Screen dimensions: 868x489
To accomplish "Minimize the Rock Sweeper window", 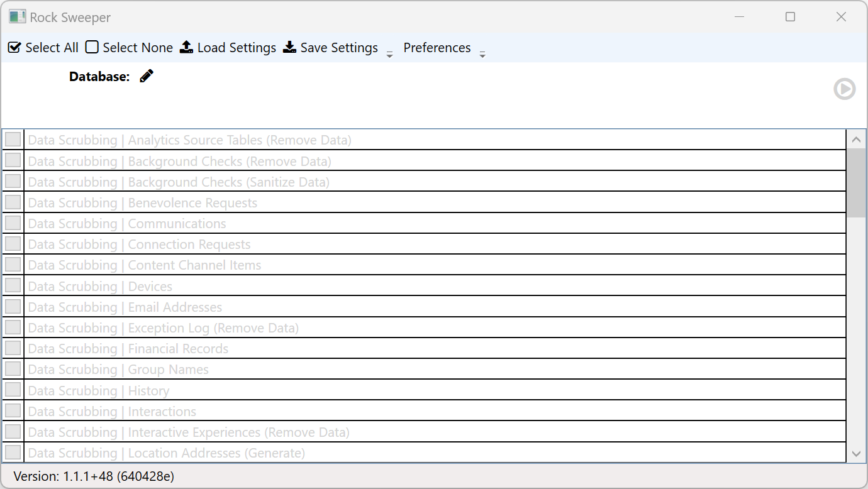I will [x=740, y=17].
